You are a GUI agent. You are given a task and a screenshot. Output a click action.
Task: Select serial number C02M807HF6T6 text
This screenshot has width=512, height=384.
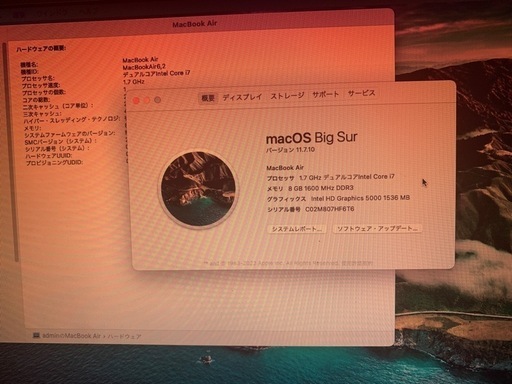click(x=330, y=209)
